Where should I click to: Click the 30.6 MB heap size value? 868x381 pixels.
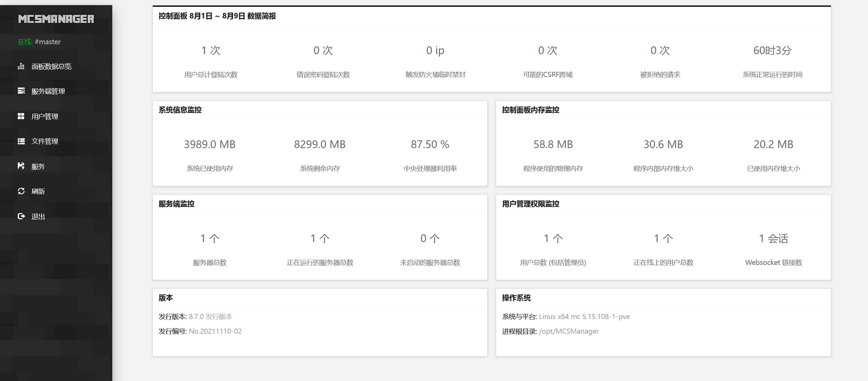[x=663, y=144]
